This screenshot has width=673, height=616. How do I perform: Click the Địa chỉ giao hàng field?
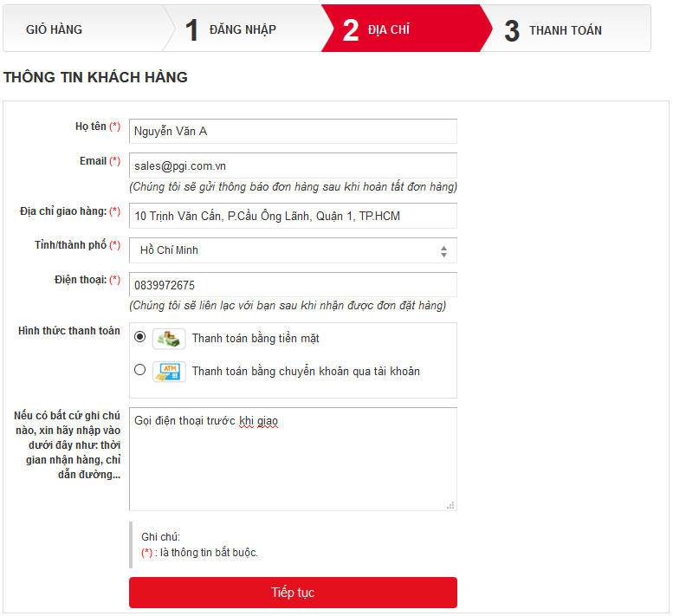pyautogui.click(x=293, y=216)
